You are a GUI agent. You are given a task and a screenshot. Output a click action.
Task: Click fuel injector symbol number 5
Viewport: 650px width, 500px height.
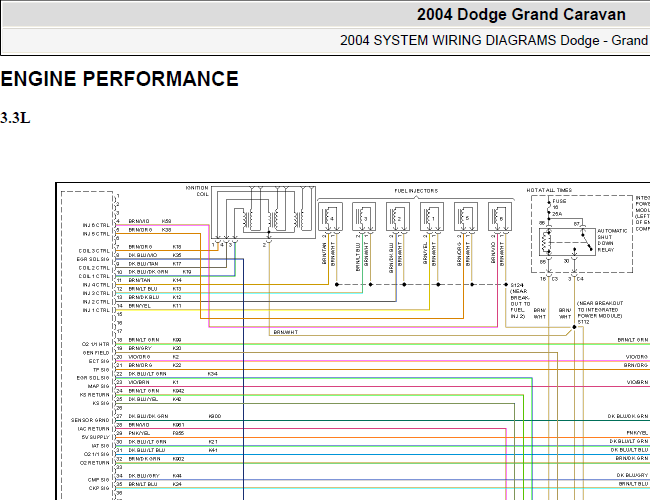coord(466,216)
